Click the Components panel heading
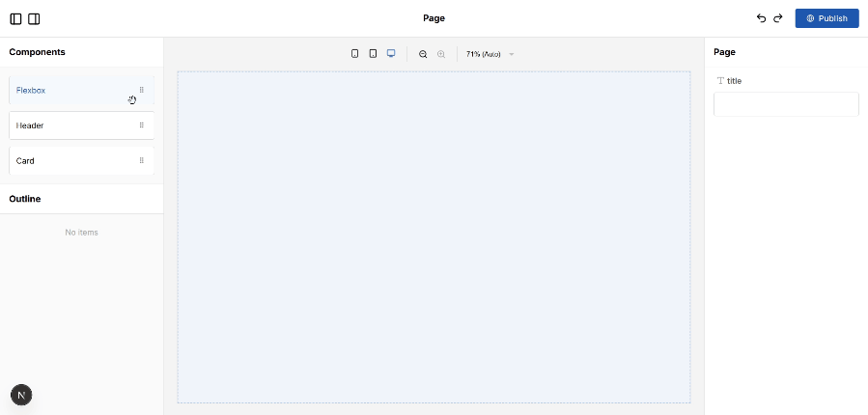Screen dimensions: 868x415 [x=37, y=52]
